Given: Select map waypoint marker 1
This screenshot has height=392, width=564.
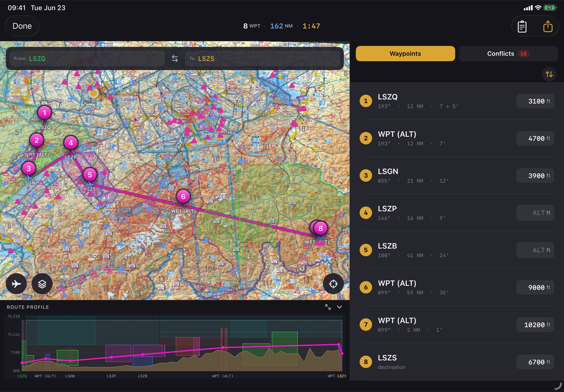Looking at the screenshot, I should tap(44, 113).
